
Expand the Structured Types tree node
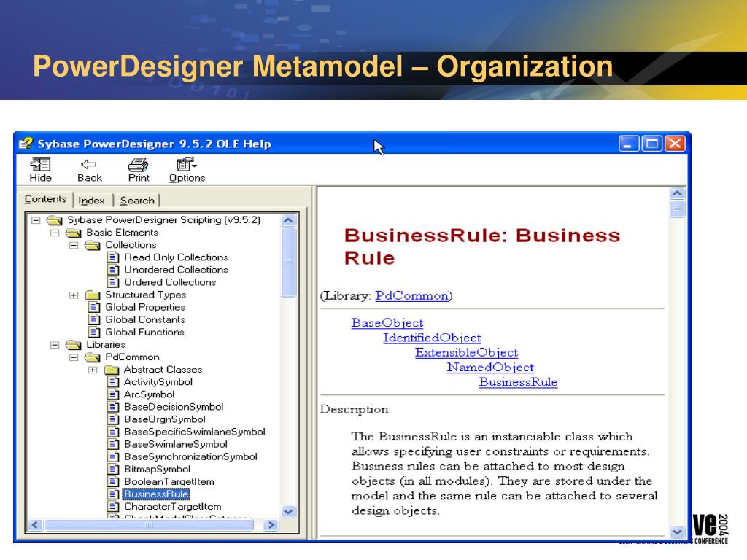(74, 295)
